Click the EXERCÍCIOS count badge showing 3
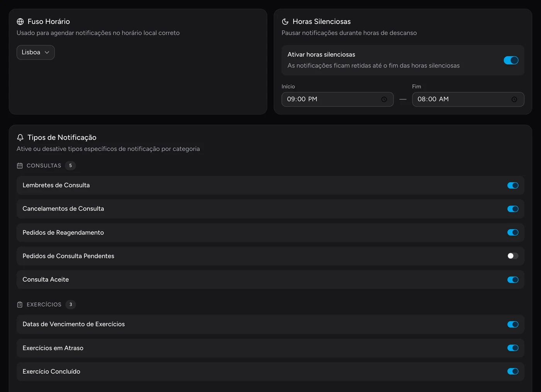This screenshot has width=541, height=392. [71, 305]
